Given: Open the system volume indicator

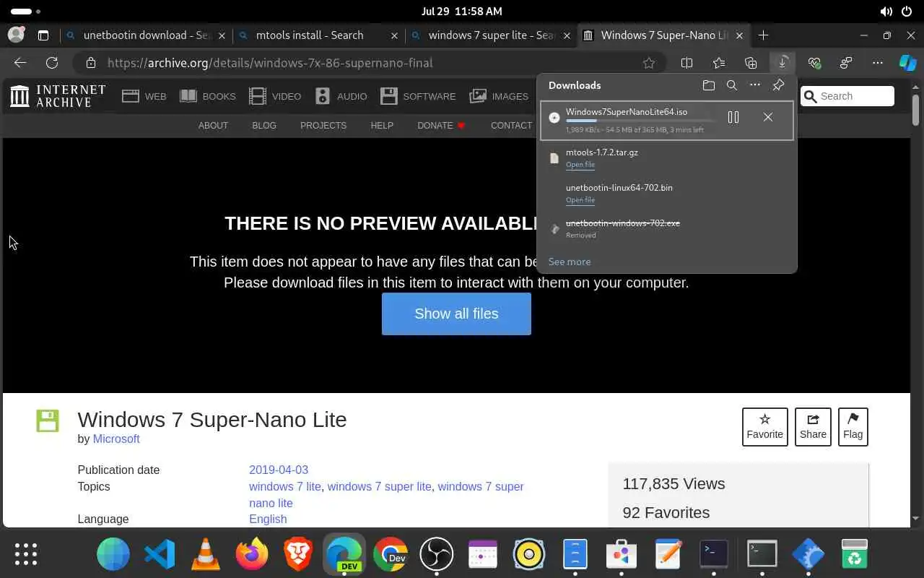Looking at the screenshot, I should click(886, 12).
